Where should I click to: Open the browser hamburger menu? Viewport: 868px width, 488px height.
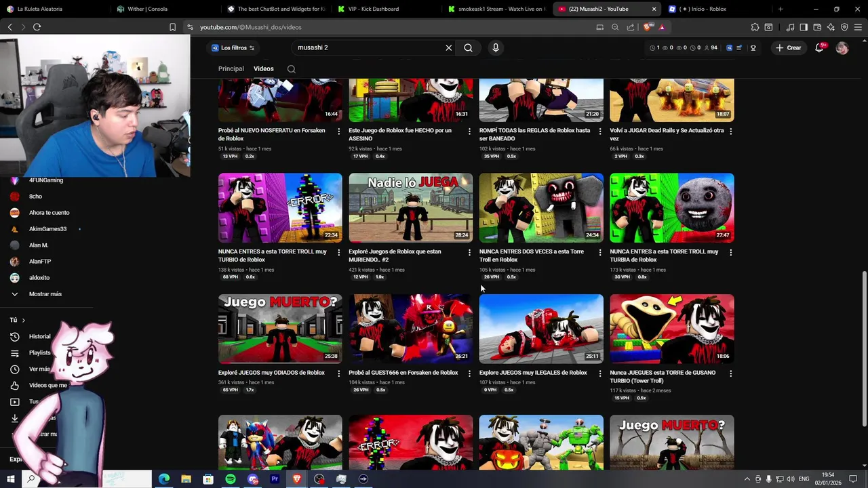pos(858,27)
